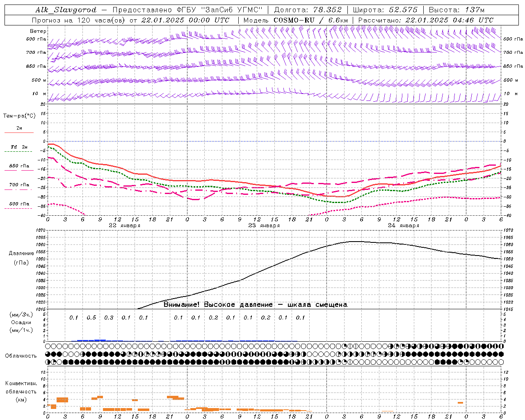Click the text 'Высота: 137м'
Image resolution: width=525 pixels, height=420 pixels.
tap(457, 10)
